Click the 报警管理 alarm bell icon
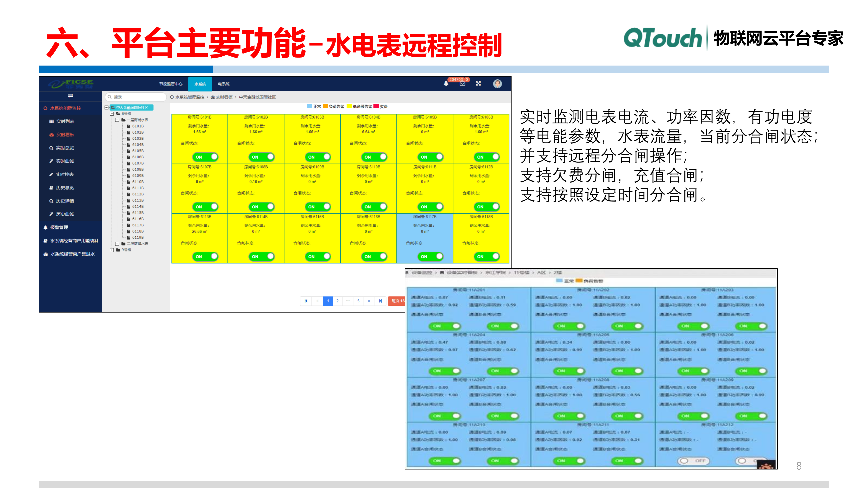Viewport: 868px width, 488px height. tap(46, 227)
